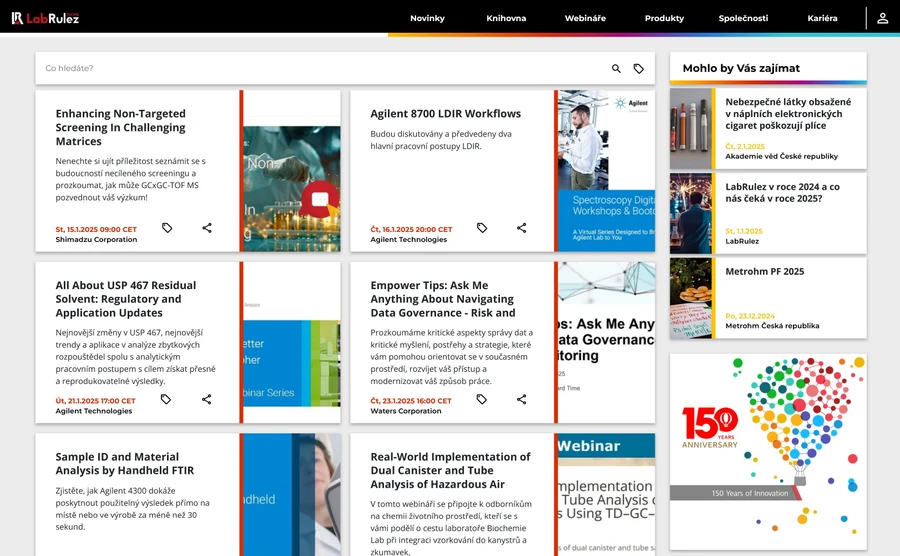
Task: Click Empower Tips Data Governance image
Action: [x=606, y=343]
